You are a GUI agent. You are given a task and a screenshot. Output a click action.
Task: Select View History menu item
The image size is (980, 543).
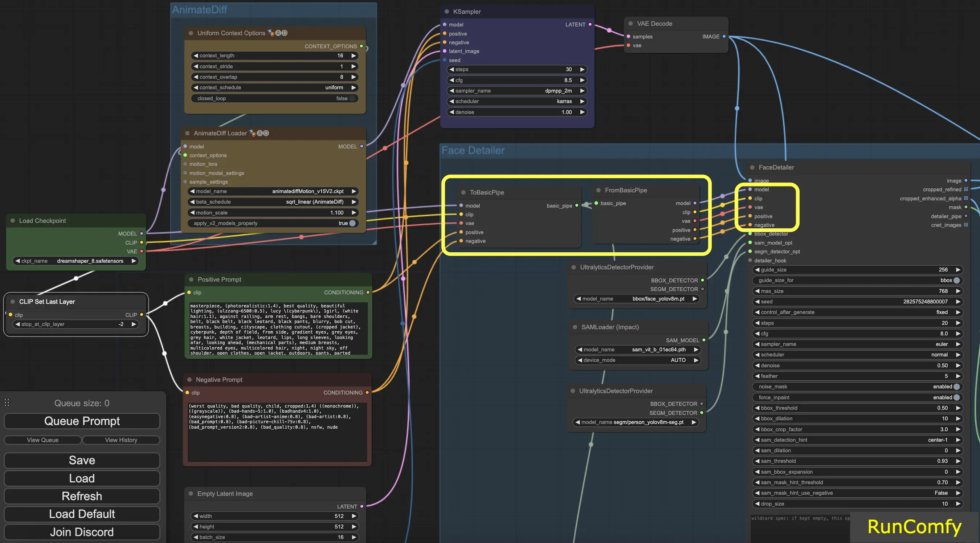121,439
